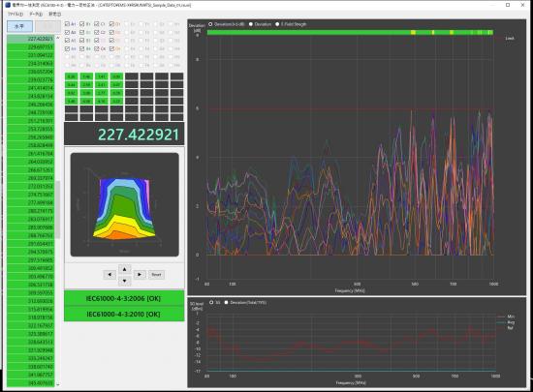Uncheck the A1 point checkbox in first row
The height and width of the screenshot is (392, 533).
[67, 24]
